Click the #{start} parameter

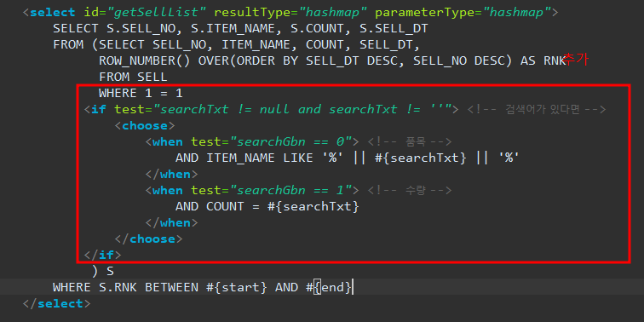tap(236, 287)
